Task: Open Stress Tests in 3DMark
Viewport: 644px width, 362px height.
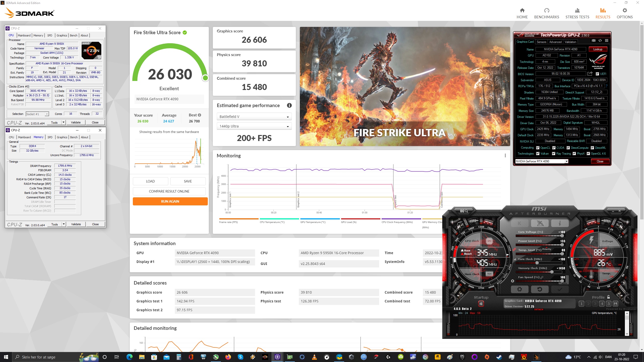Action: click(x=577, y=13)
